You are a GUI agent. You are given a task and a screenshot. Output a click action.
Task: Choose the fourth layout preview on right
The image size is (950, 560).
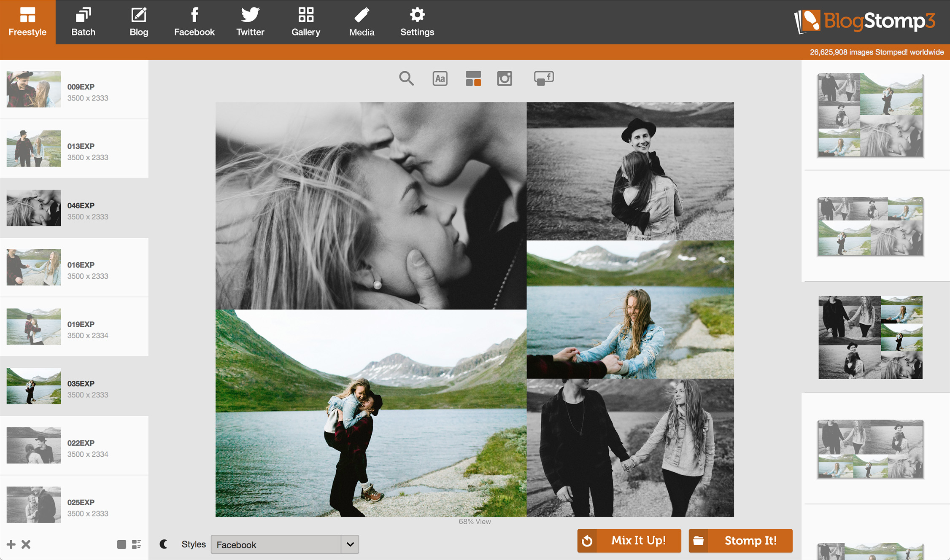[870, 449]
